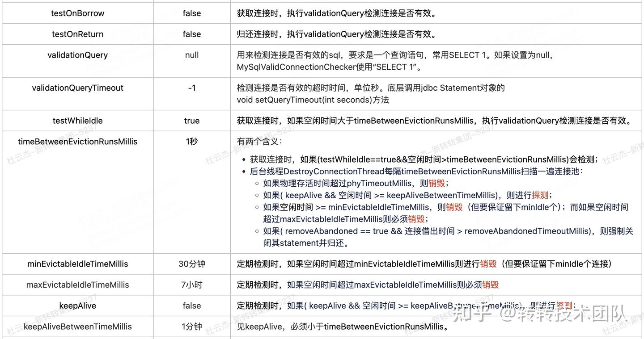Select the false value for testOnReturn
The image size is (644, 339).
(191, 34)
